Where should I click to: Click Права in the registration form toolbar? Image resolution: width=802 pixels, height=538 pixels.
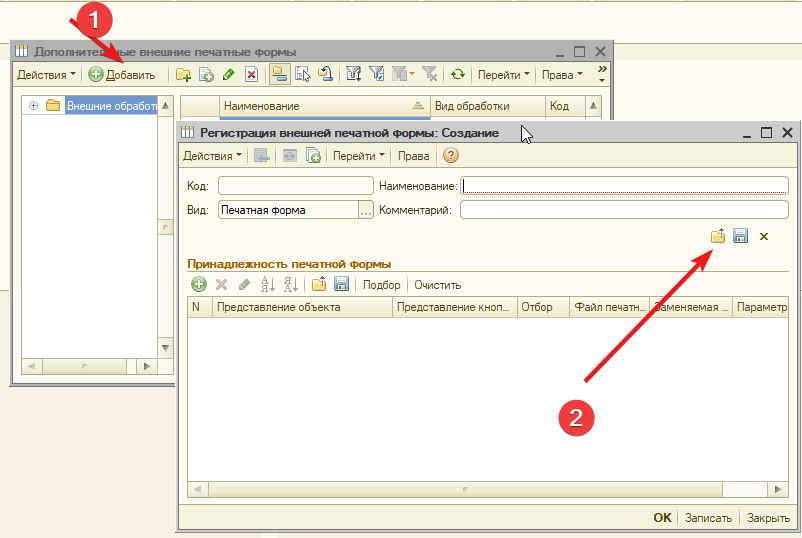(413, 156)
